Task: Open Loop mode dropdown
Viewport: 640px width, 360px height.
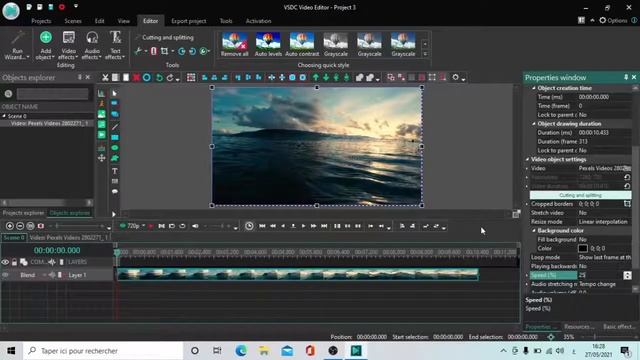Action: tap(605, 257)
